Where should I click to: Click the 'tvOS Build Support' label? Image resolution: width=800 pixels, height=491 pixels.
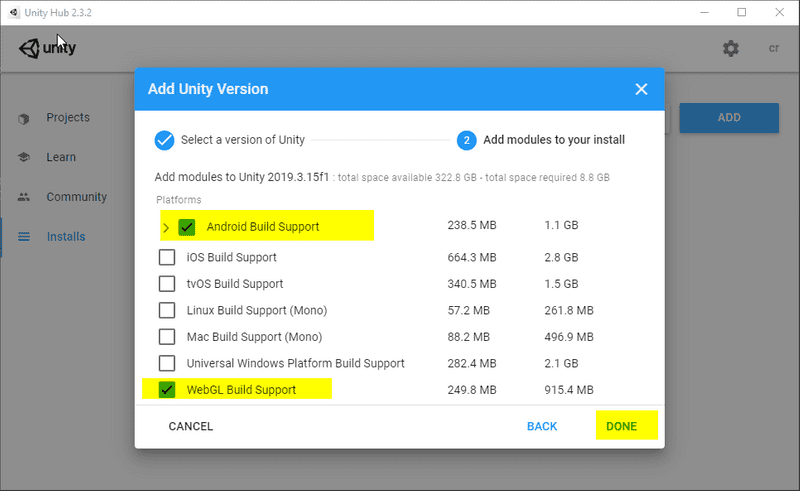click(x=235, y=284)
